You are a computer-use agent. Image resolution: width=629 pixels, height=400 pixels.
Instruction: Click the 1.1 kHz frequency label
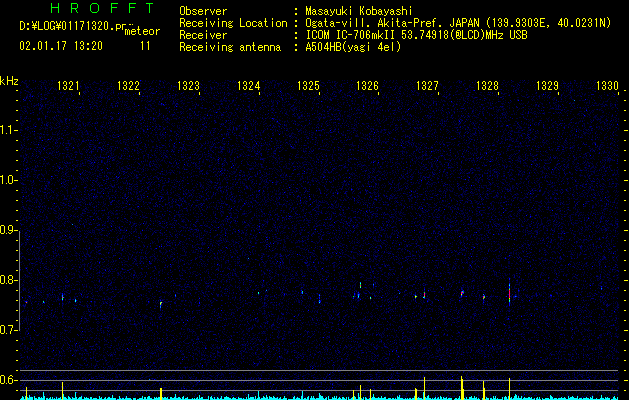click(8, 130)
